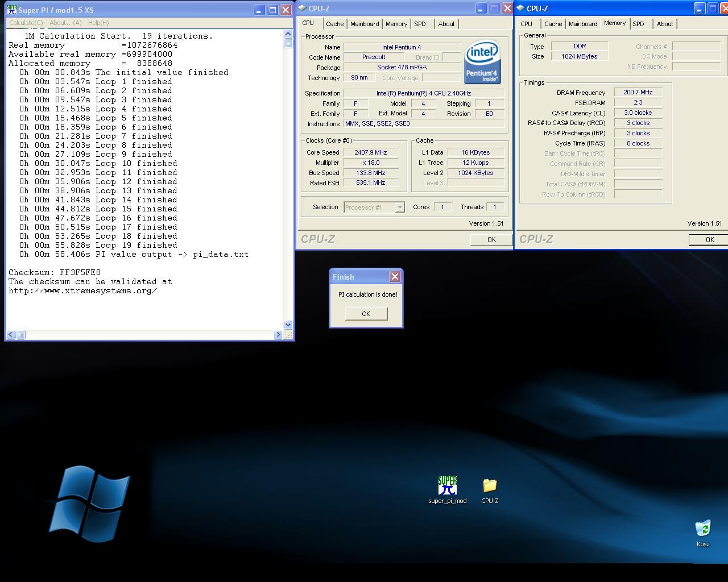Screen dimensions: 728x582
Task: Open the super_pi_mod desktop icon
Action: (447, 487)
